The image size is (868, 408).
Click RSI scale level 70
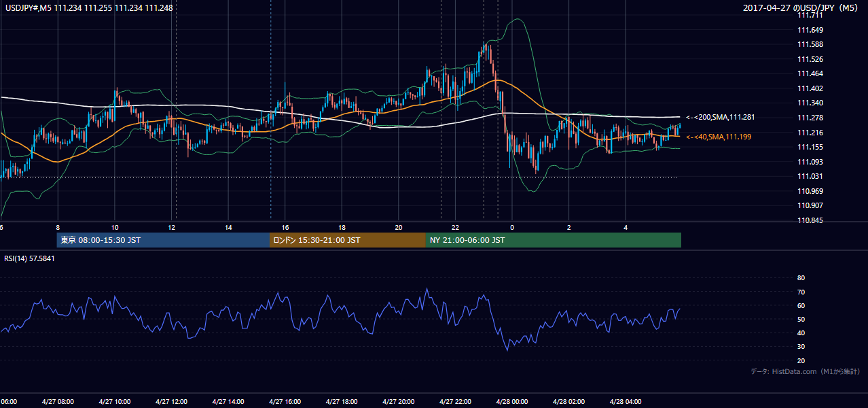801,292
